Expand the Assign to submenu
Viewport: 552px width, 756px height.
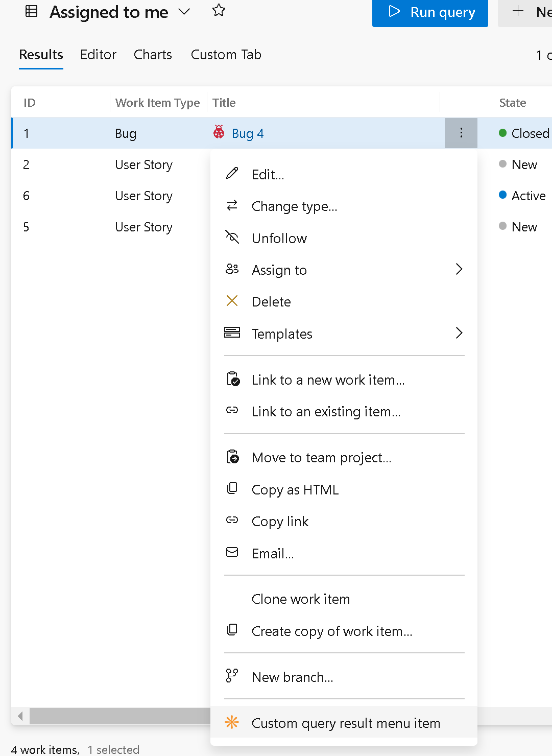(x=459, y=269)
